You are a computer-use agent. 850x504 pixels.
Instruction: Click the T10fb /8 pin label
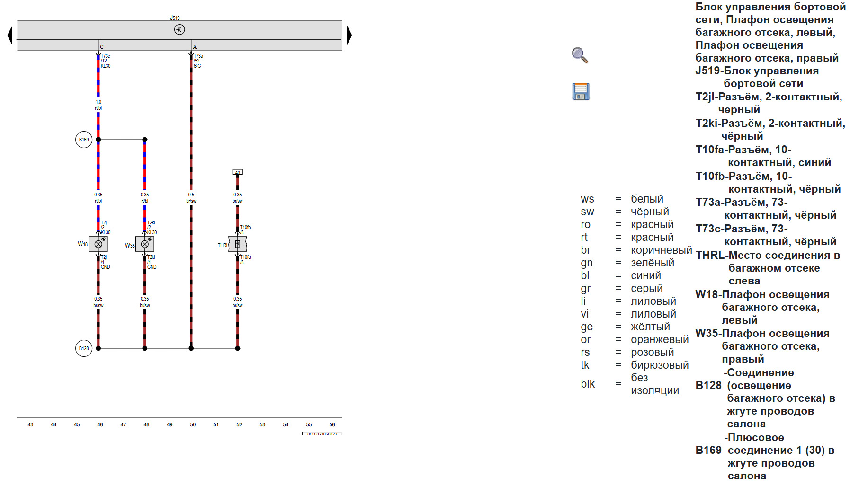245,230
